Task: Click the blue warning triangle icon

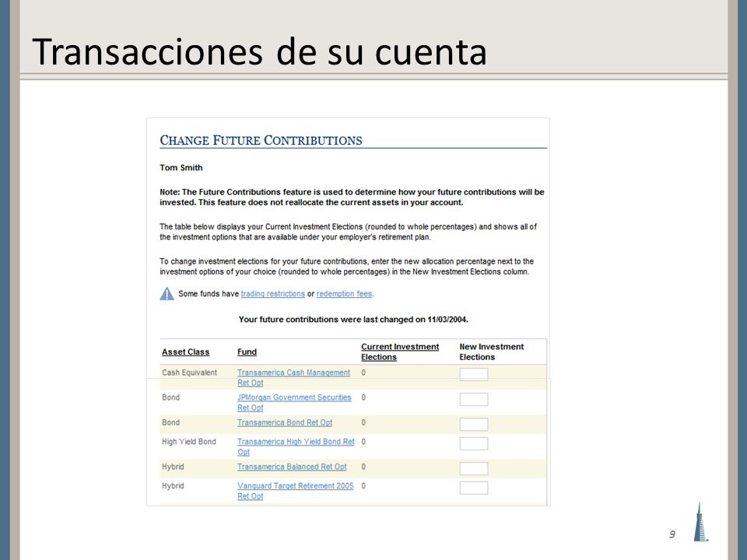Action: tap(167, 294)
